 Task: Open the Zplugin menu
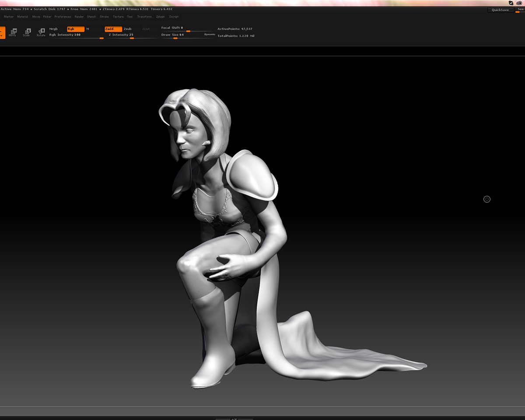click(x=160, y=17)
